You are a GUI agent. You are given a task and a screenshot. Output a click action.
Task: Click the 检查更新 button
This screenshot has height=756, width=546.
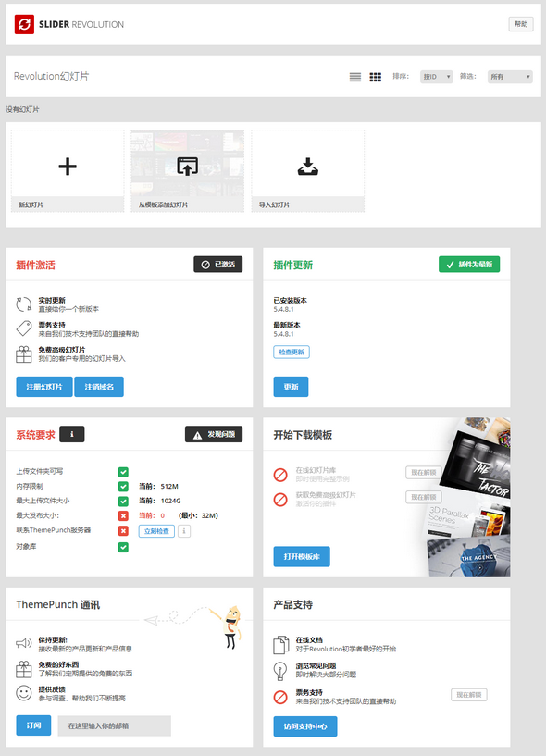click(292, 352)
